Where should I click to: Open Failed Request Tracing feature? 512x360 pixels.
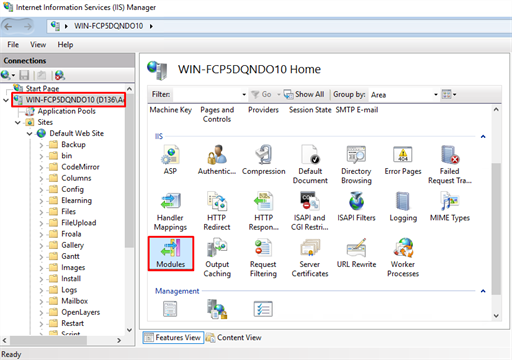[450, 164]
